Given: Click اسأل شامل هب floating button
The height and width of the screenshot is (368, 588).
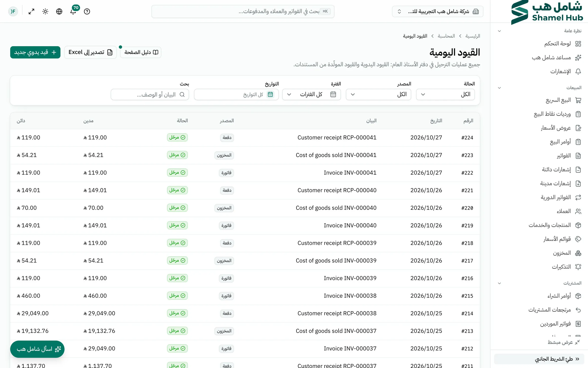Looking at the screenshot, I should 37,349.
